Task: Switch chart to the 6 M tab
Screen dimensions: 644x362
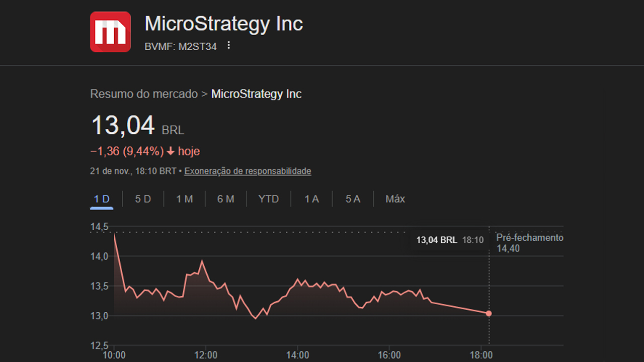Action: 225,199
